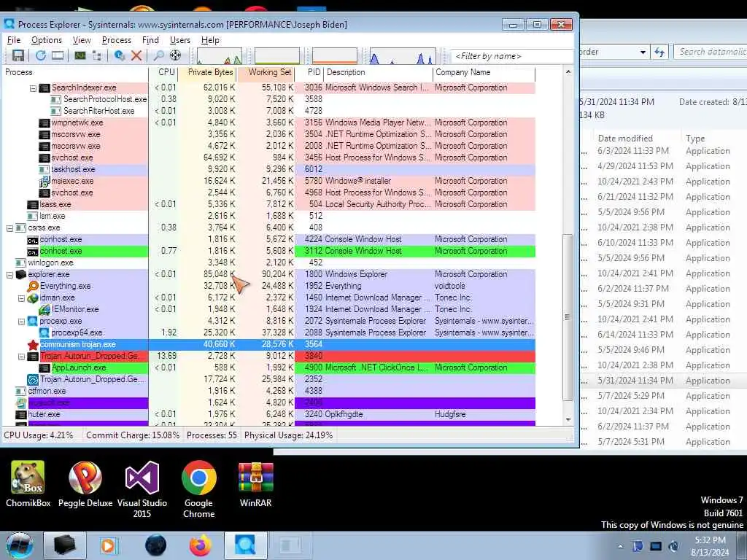
Task: Click the IEMonitor.exe process icon
Action: [x=44, y=309]
